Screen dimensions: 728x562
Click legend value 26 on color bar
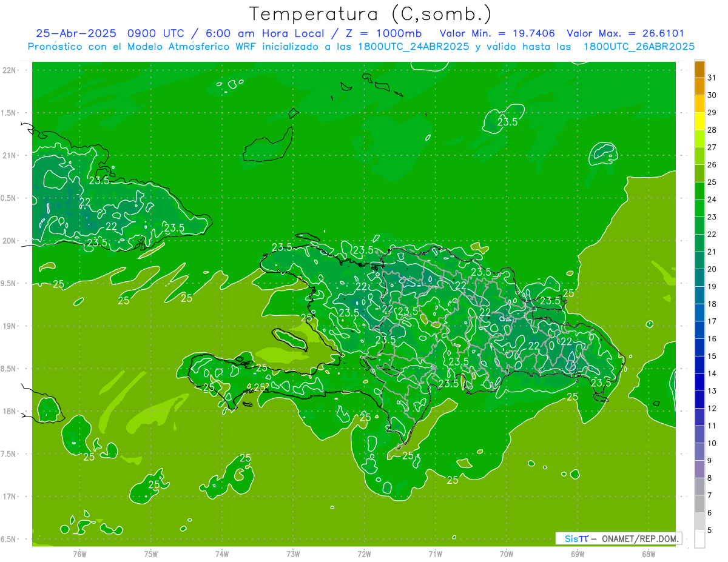point(712,165)
